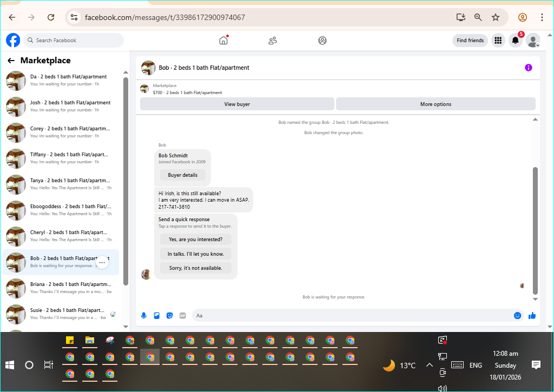Click the listing thumbnail beside $700 Marketplace

click(x=144, y=89)
